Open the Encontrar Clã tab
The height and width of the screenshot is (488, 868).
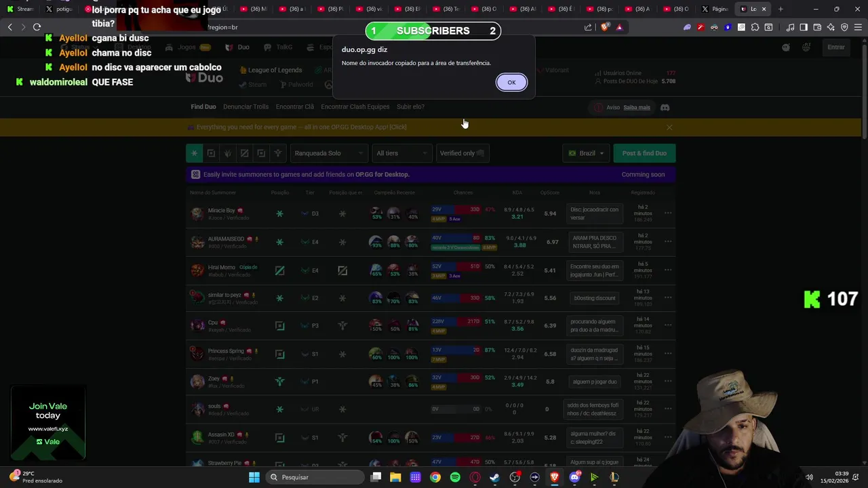(x=295, y=106)
